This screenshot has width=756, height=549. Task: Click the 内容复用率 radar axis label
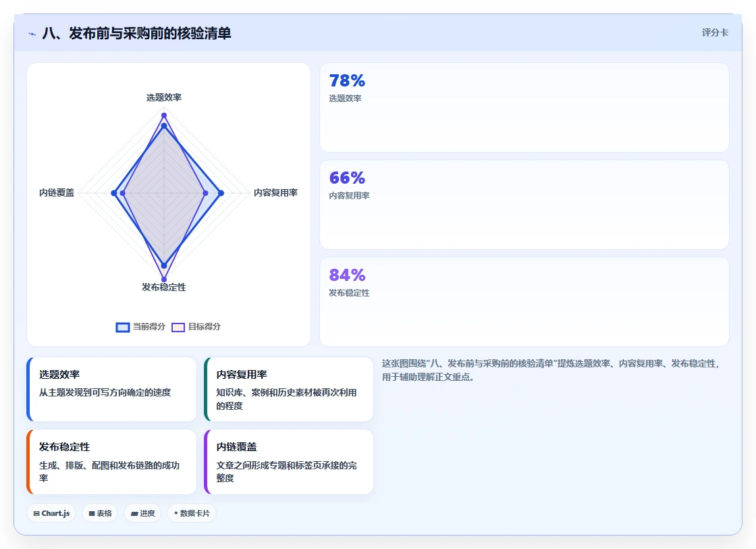point(276,192)
